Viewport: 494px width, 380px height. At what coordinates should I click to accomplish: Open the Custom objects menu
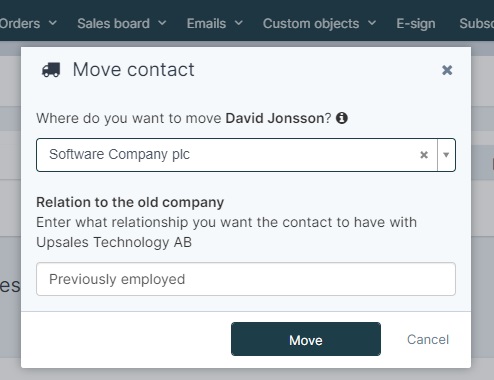tap(311, 23)
